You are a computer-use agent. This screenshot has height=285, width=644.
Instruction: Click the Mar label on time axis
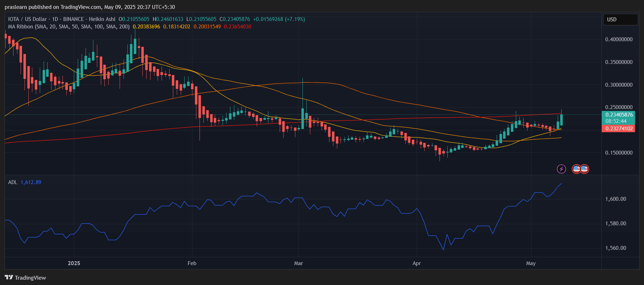299,263
